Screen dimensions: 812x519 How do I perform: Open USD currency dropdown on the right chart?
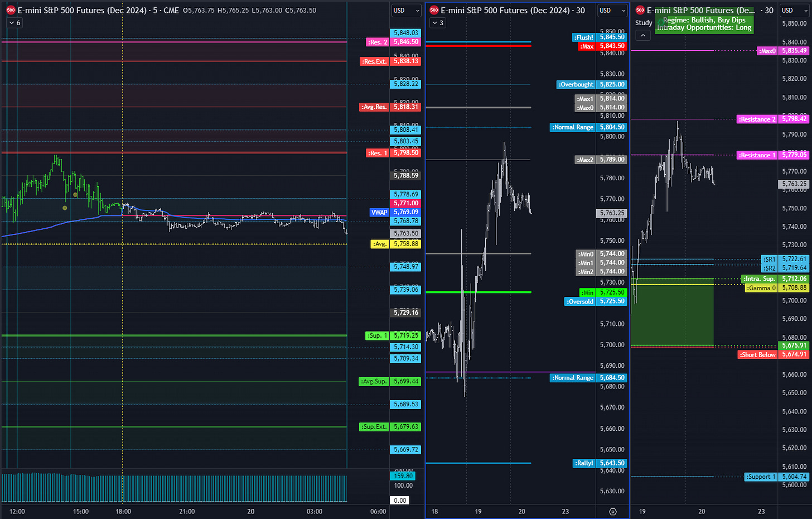pyautogui.click(x=794, y=10)
